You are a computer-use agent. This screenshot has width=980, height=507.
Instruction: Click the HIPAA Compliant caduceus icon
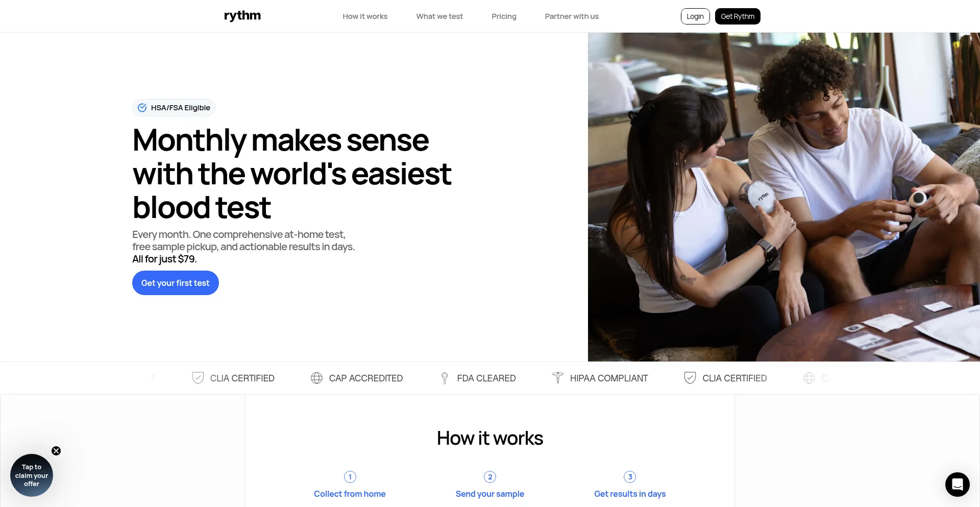point(557,378)
